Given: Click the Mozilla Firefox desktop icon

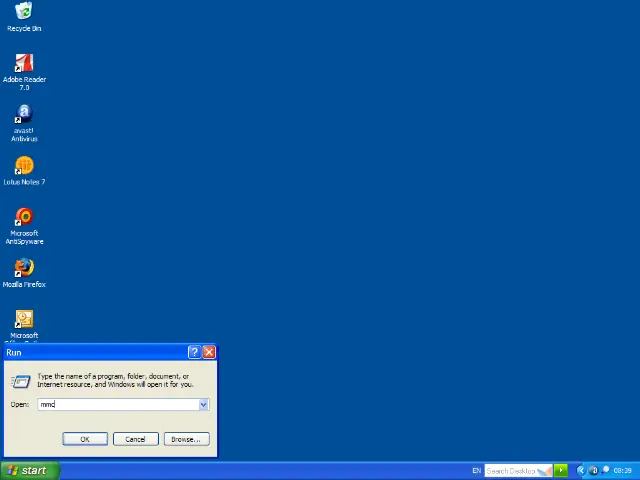Looking at the screenshot, I should coord(24,268).
